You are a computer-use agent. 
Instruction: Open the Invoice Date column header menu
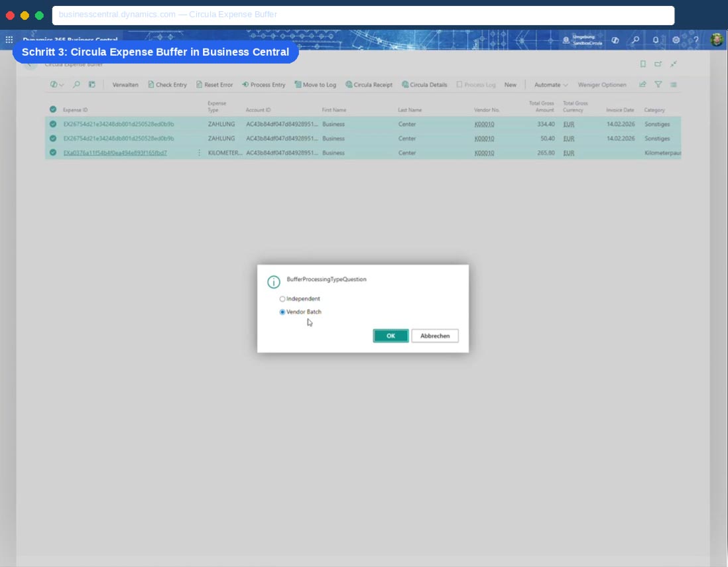click(x=620, y=110)
